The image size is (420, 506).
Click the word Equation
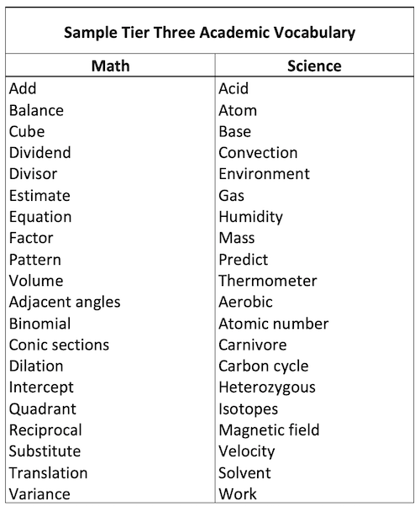(40, 217)
